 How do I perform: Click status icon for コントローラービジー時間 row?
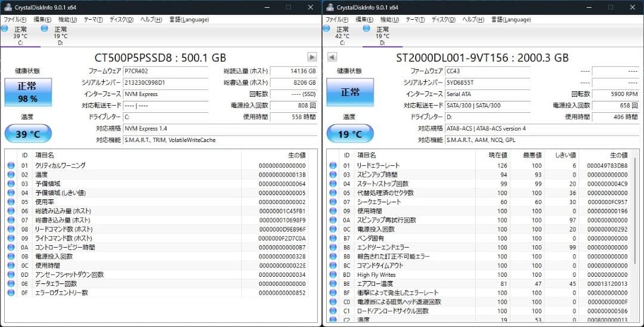[11, 247]
